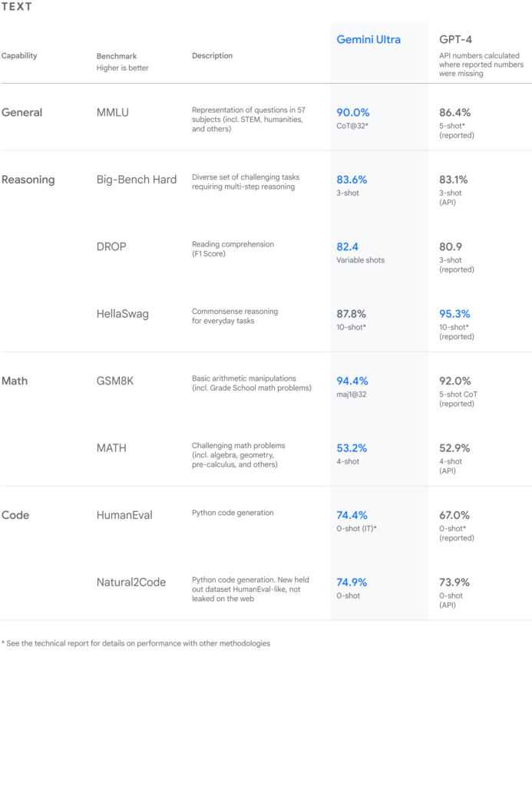Image resolution: width=532 pixels, height=786 pixels.
Task: Click the Gemini Ultra column header
Action: (x=368, y=39)
